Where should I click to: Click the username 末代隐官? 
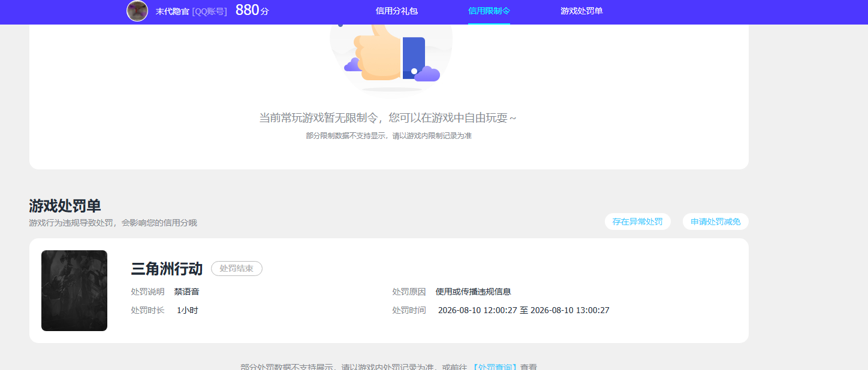[x=173, y=11]
